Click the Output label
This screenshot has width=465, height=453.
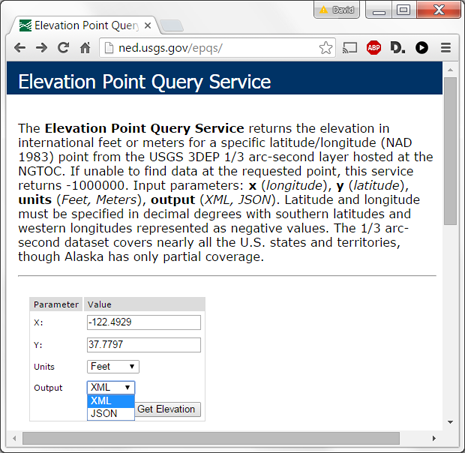pos(48,388)
